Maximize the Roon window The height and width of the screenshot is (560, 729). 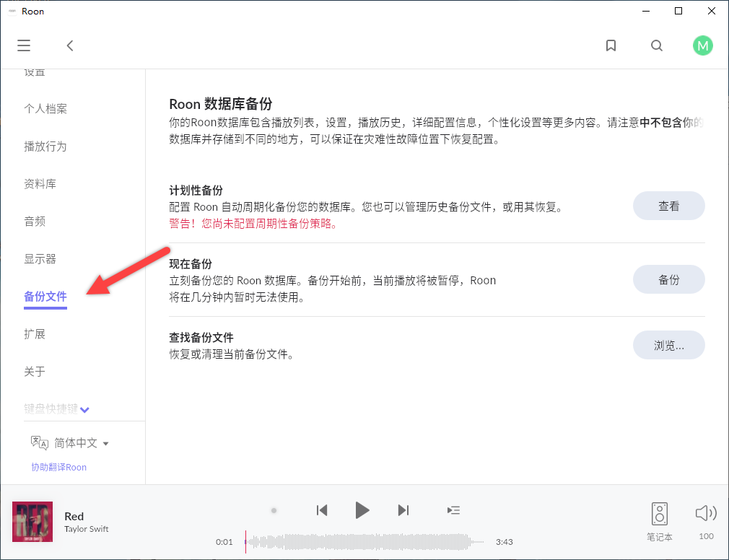pos(678,11)
